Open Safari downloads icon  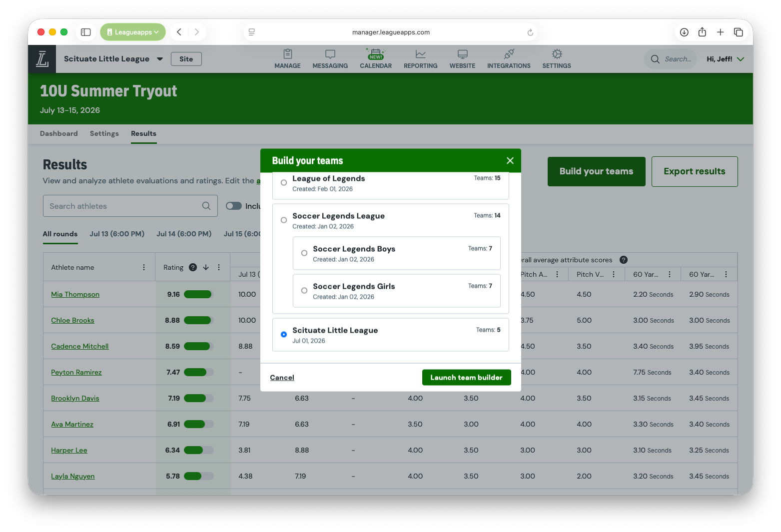click(x=685, y=32)
